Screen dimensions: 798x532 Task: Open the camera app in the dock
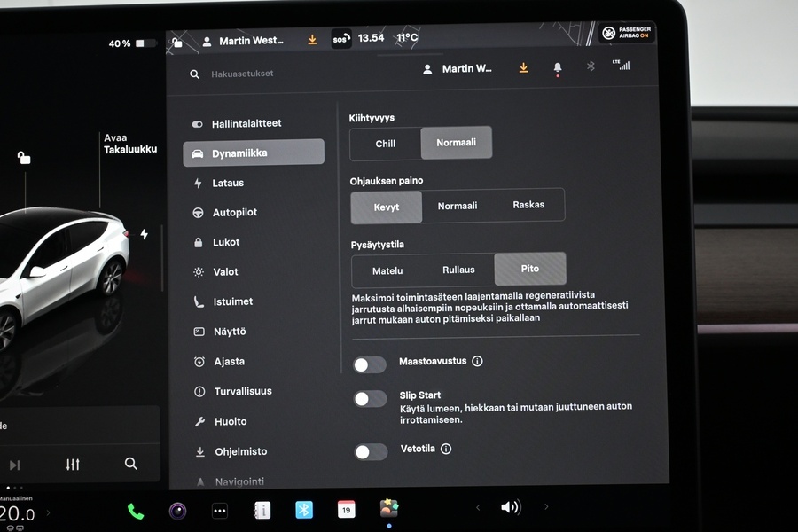click(178, 510)
